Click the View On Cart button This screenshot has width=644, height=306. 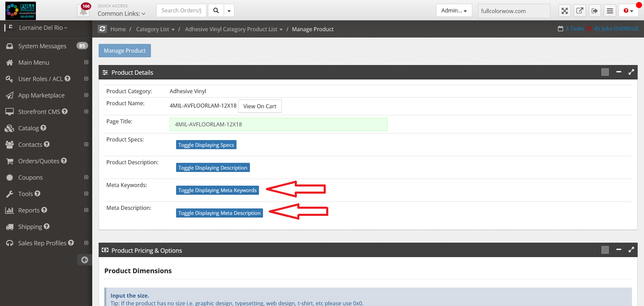coord(260,106)
